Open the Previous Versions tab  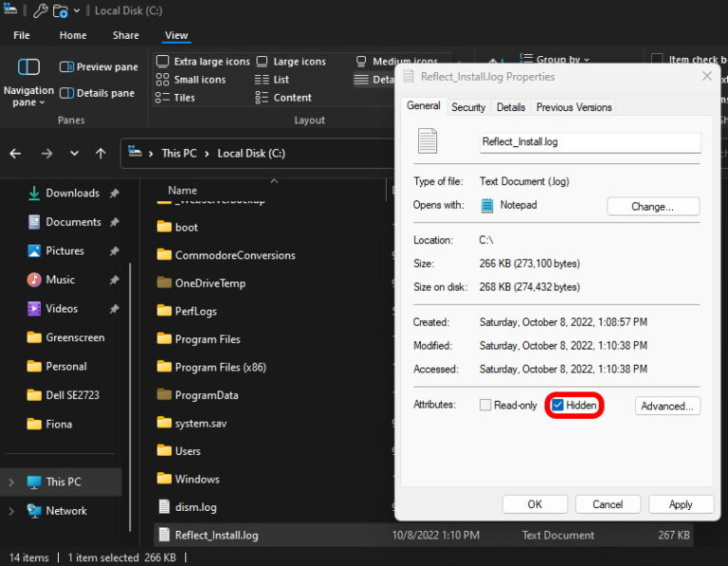[x=573, y=107]
